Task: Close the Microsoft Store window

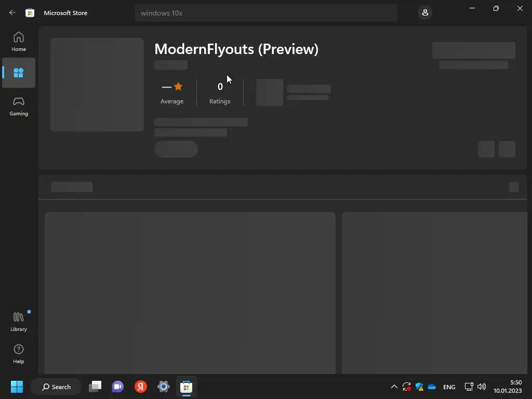Action: [x=520, y=8]
